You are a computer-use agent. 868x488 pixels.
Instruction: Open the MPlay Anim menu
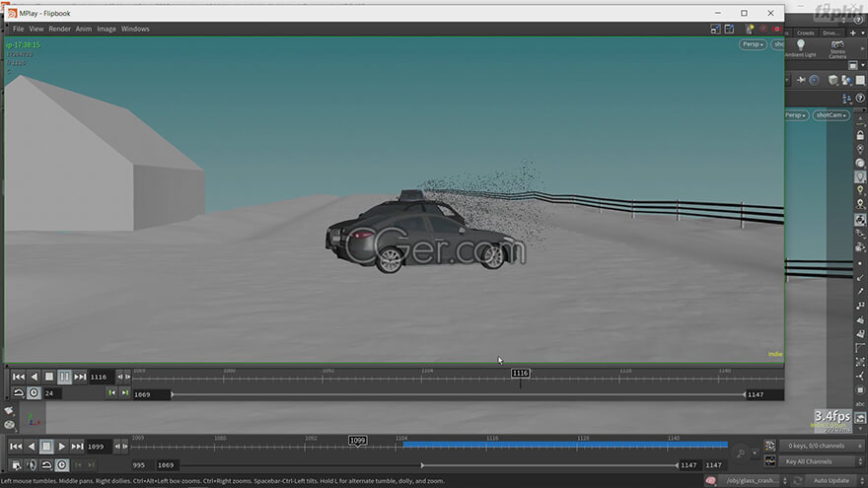(x=84, y=29)
